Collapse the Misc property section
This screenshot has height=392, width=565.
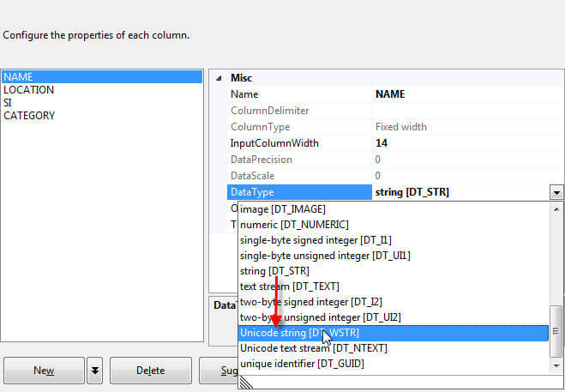point(218,78)
